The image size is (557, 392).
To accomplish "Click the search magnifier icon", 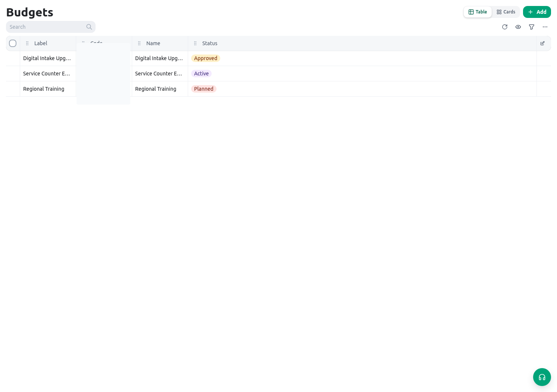I will 89,27.
